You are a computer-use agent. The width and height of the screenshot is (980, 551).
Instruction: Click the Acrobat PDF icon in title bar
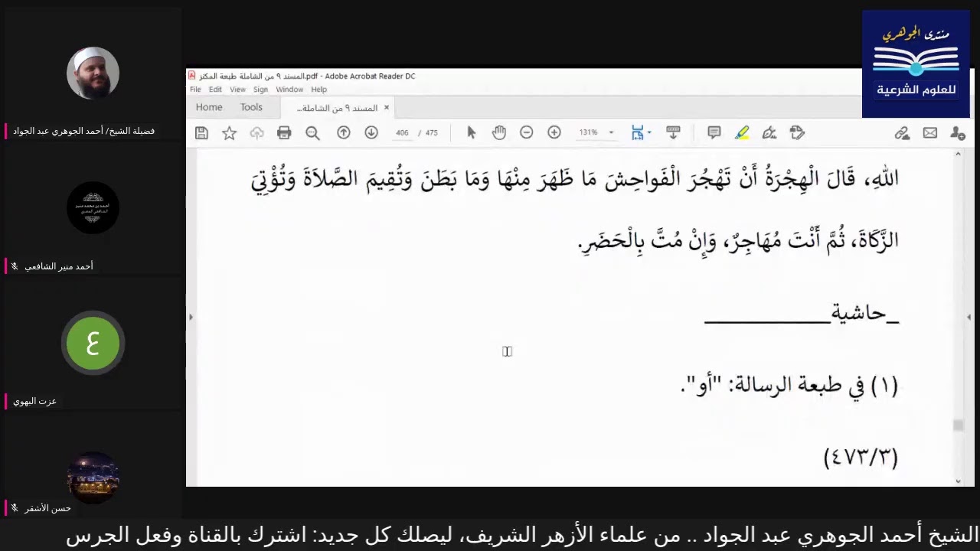(x=192, y=76)
